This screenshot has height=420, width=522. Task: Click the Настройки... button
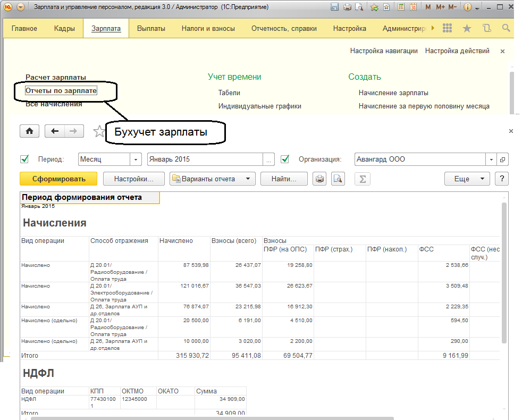pos(133,179)
